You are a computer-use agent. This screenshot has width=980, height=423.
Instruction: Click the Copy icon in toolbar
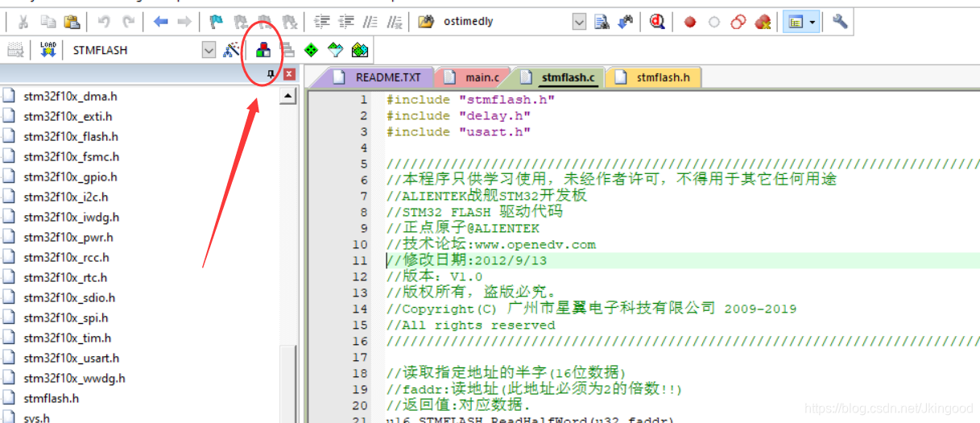coord(48,22)
